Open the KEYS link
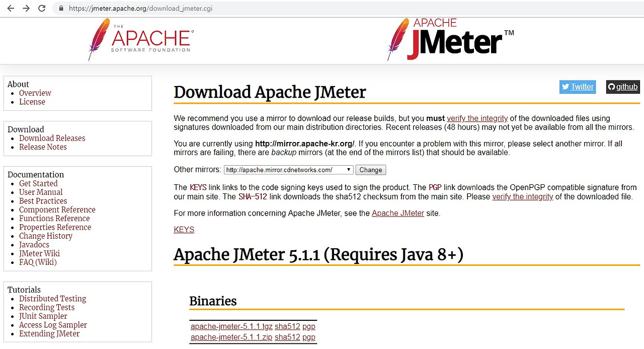 (x=184, y=230)
